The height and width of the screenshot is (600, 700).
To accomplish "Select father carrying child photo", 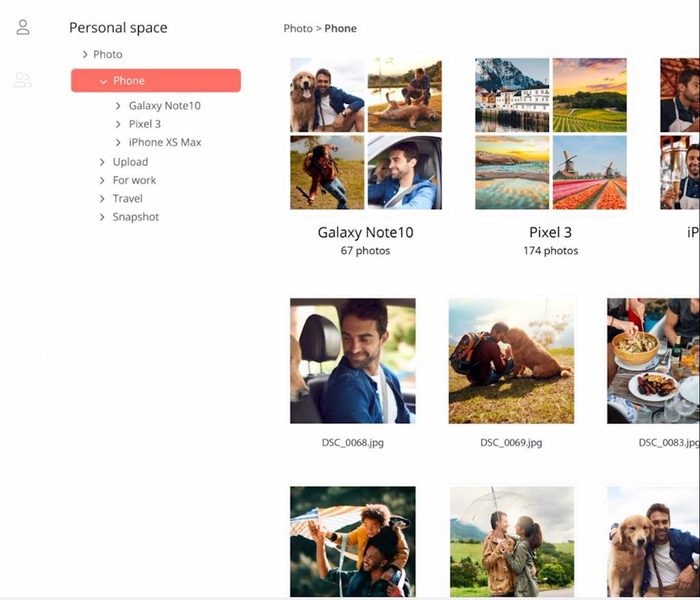I will click(353, 540).
